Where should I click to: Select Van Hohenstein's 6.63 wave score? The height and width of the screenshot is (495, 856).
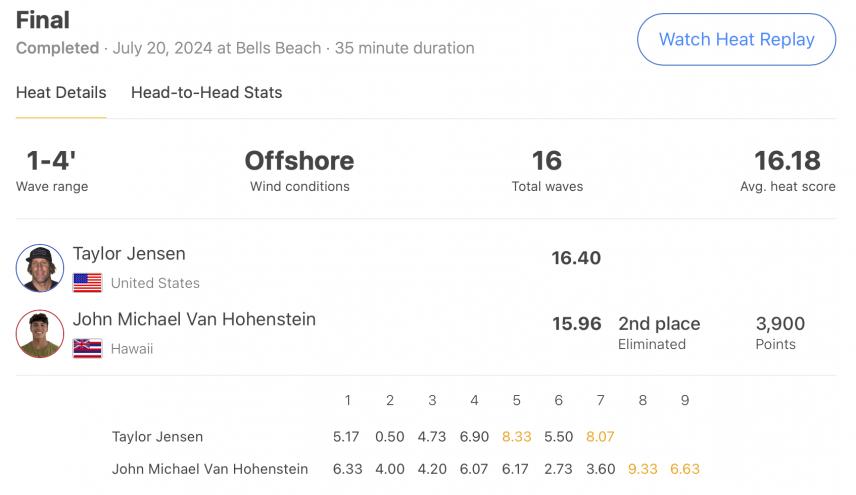point(685,469)
